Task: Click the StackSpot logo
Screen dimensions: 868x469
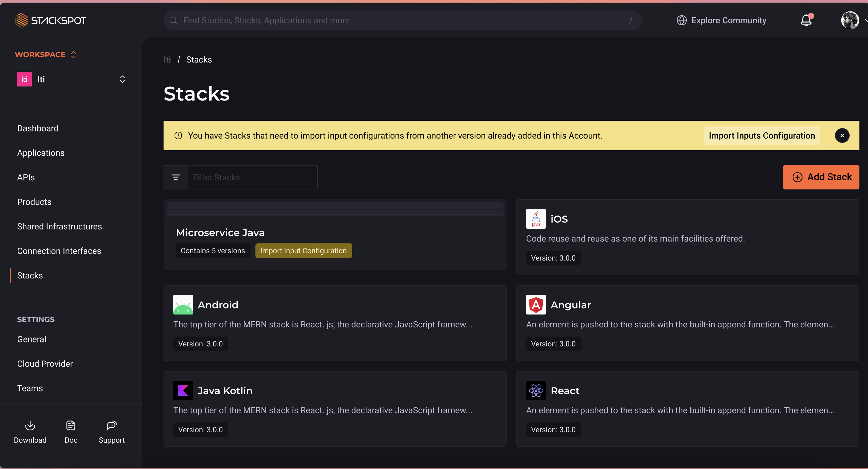Action: (50, 20)
